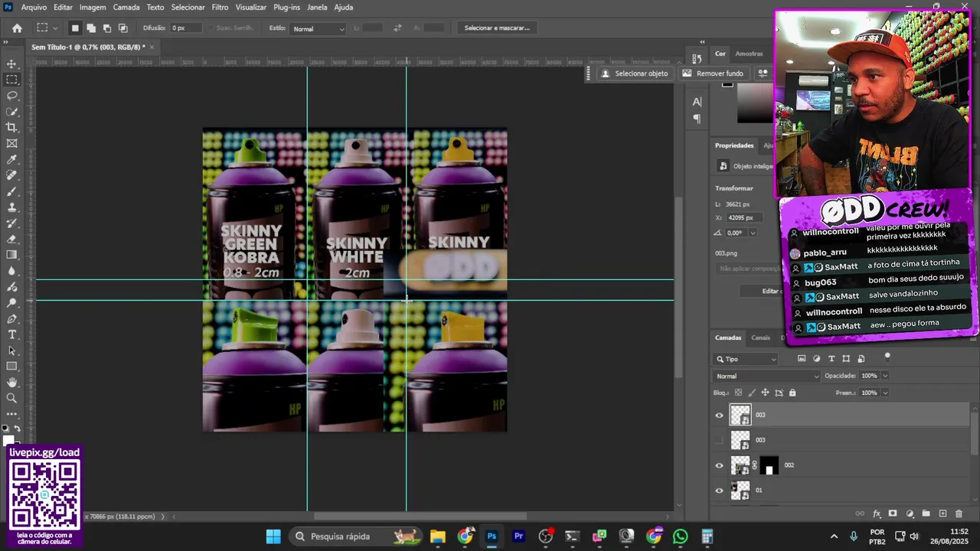Image resolution: width=980 pixels, height=551 pixels.
Task: Add a layer mask
Action: (893, 514)
